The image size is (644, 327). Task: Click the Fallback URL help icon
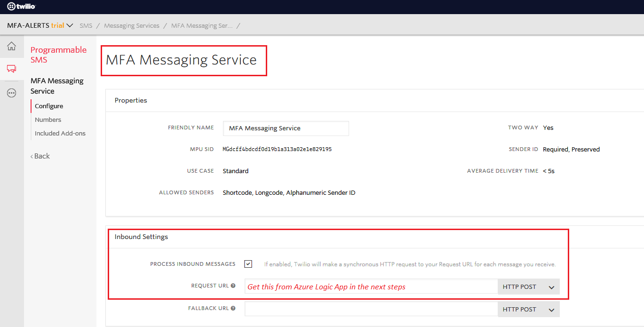pyautogui.click(x=233, y=309)
